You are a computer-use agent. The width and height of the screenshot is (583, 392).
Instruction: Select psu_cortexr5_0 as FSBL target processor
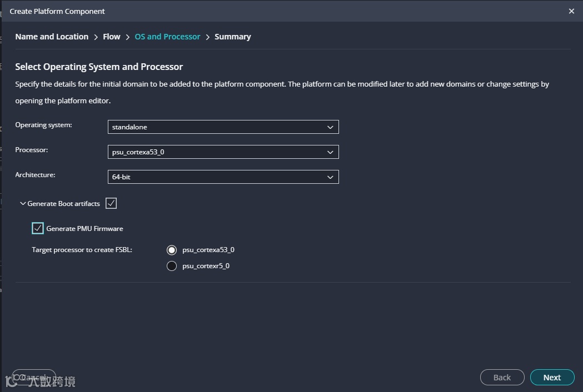(172, 266)
